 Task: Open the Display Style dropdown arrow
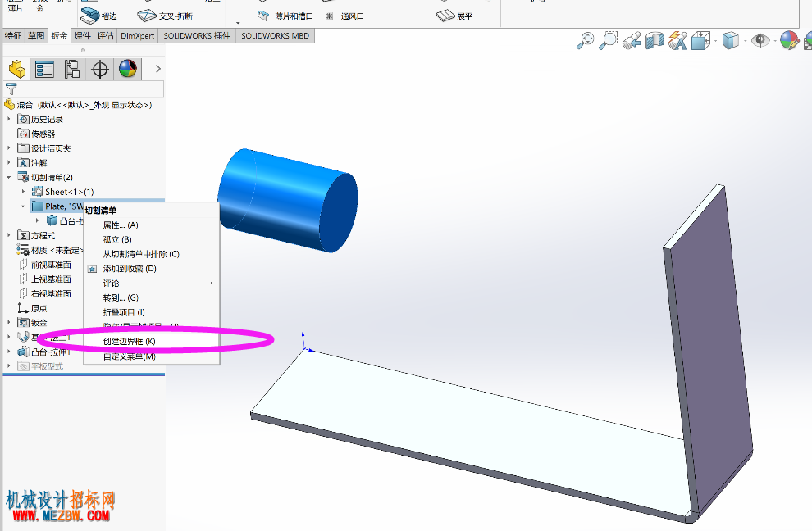coord(745,41)
